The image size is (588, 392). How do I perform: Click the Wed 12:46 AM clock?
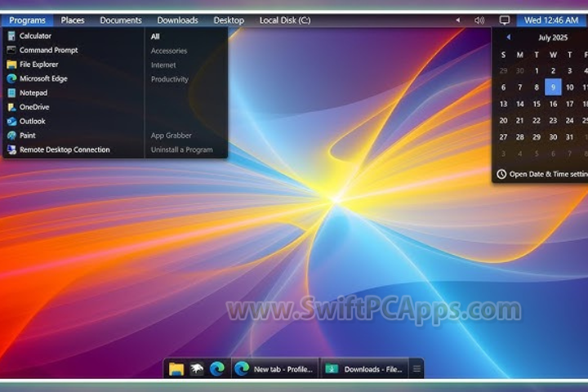tap(551, 20)
